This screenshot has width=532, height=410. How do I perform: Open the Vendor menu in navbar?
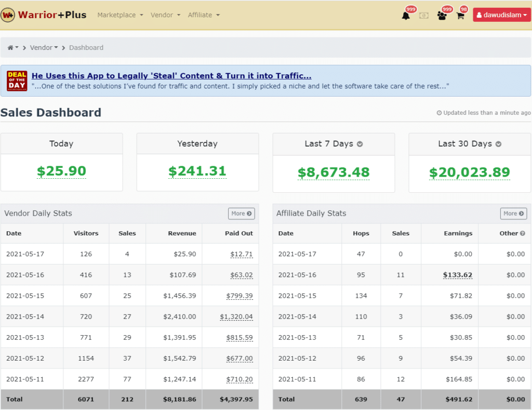pos(165,15)
